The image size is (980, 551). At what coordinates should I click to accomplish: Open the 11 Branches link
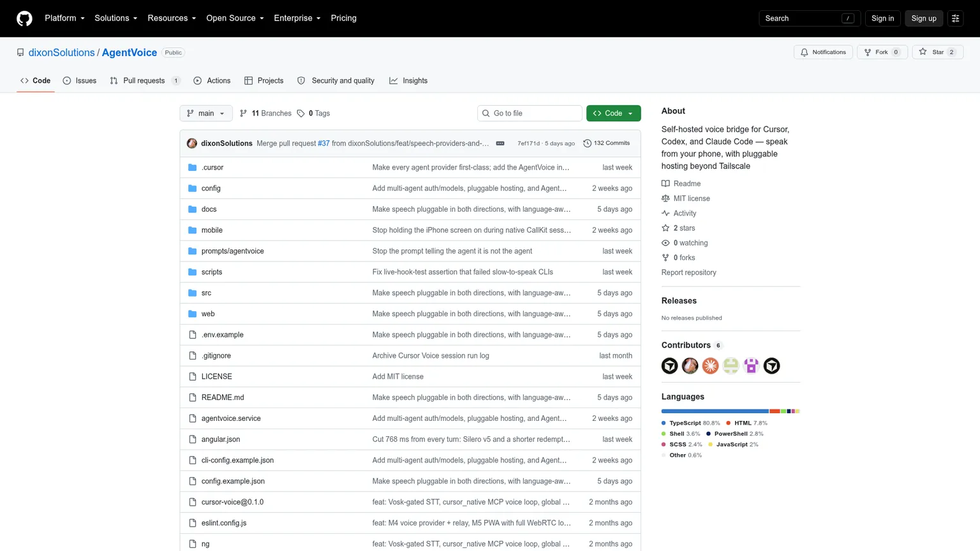click(x=265, y=114)
